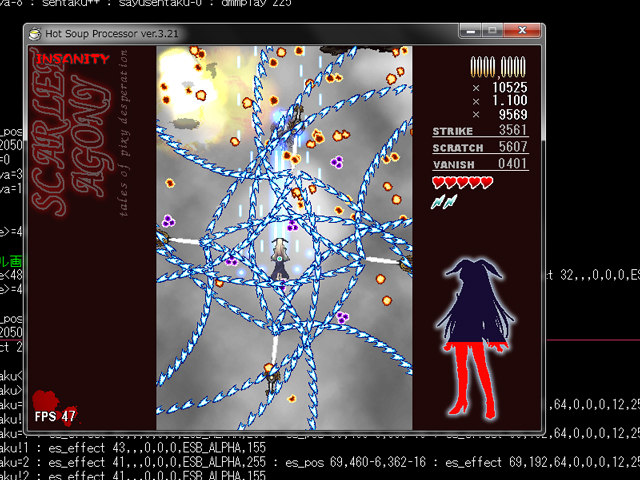Click the red hearts life indicator
The image size is (640, 480).
pyautogui.click(x=462, y=182)
